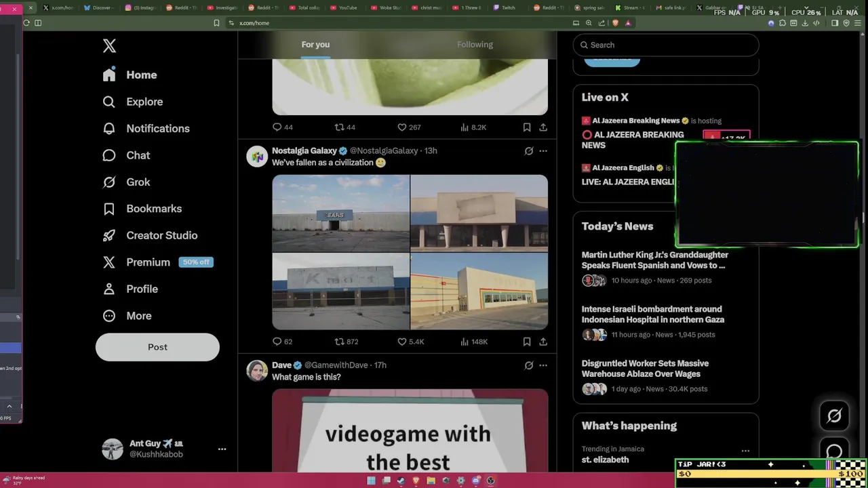Open the Windows Start menu on the taskbar
The image size is (868, 488).
point(371,481)
